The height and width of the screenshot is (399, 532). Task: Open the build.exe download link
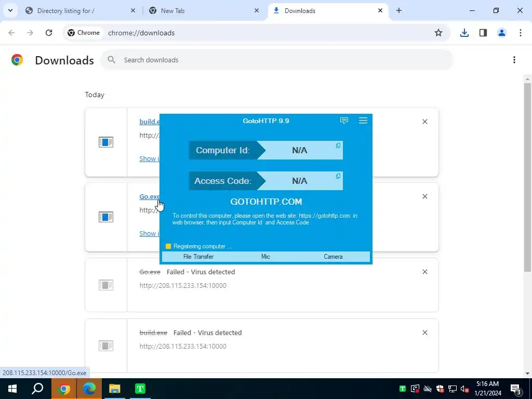(149, 122)
